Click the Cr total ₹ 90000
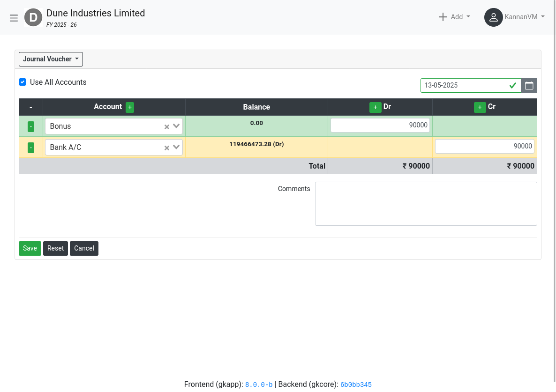The width and height of the screenshot is (556, 392). pos(520,166)
